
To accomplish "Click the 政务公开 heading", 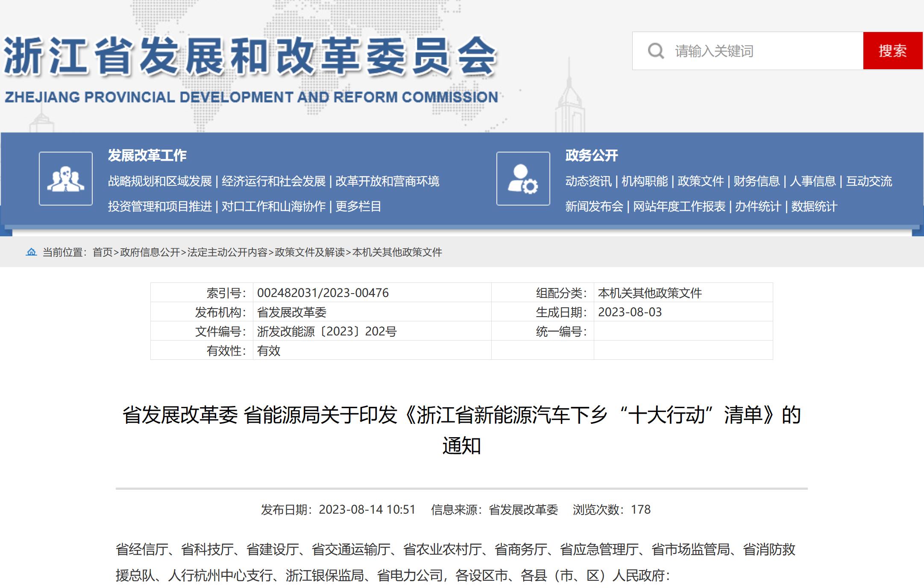I will tap(592, 155).
